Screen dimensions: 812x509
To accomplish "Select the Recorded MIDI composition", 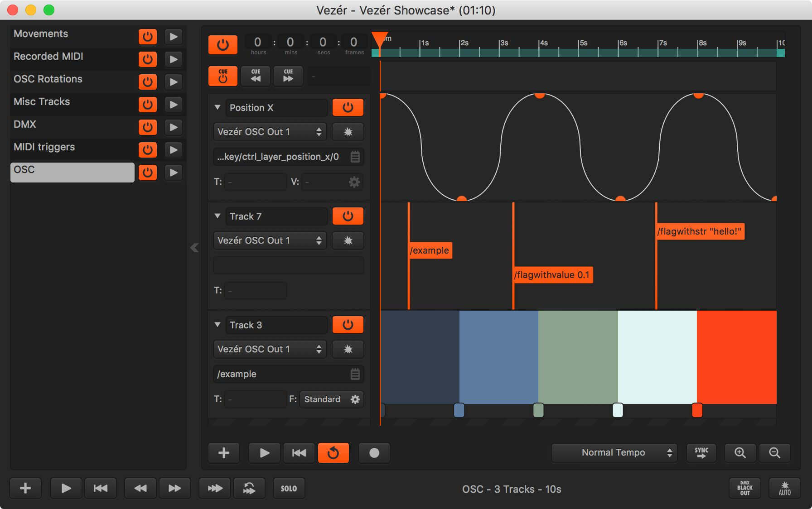I will click(x=72, y=59).
